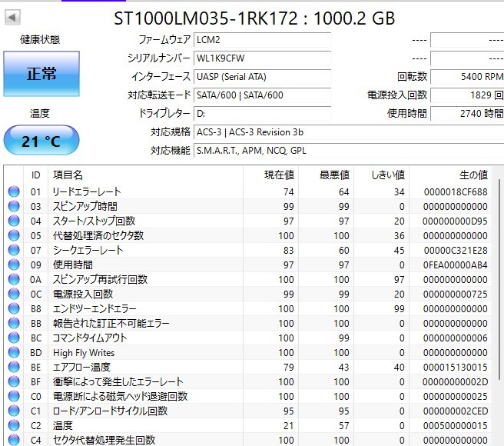The image size is (504, 446).
Task: Click the status orb for row 0C
Action: tap(14, 294)
